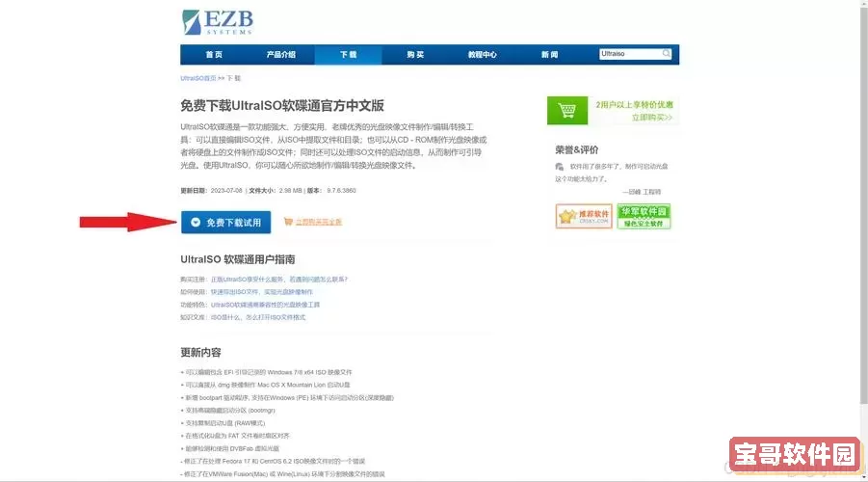
Task: Open the 2用户以上享特价优惠 promo link
Action: tap(635, 104)
